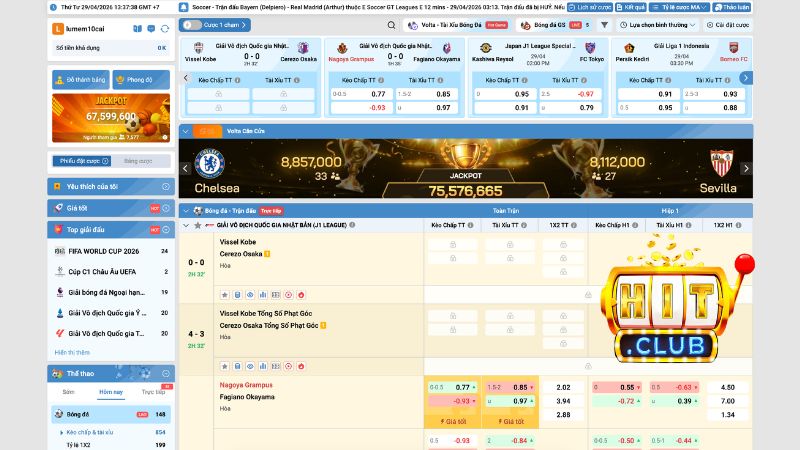
Task: Collapse the Volta Căn Cứ banner chevron
Action: 186,131
